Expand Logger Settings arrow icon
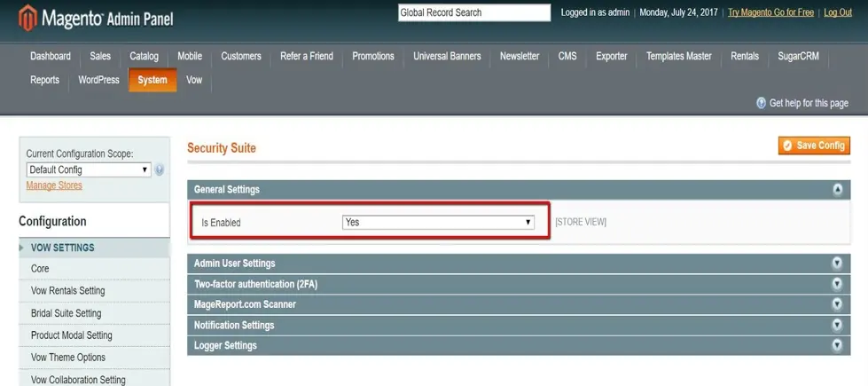 [837, 345]
